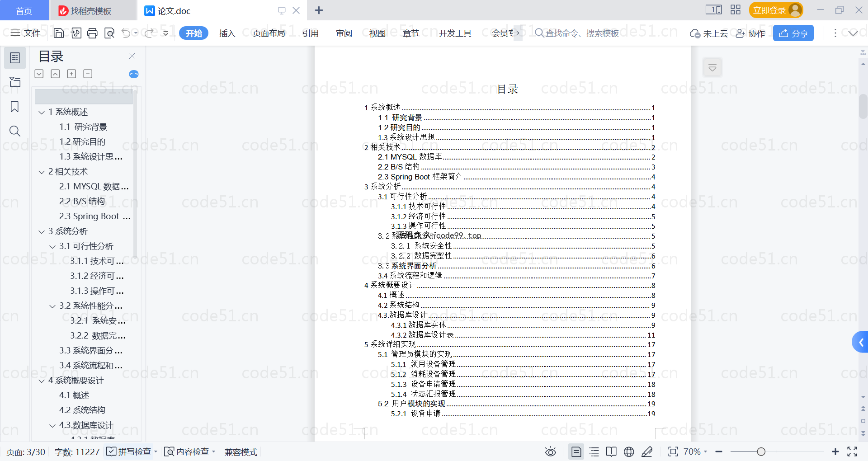This screenshot has width=868, height=461.
Task: Click the collapse all headings icon
Action: (x=55, y=74)
